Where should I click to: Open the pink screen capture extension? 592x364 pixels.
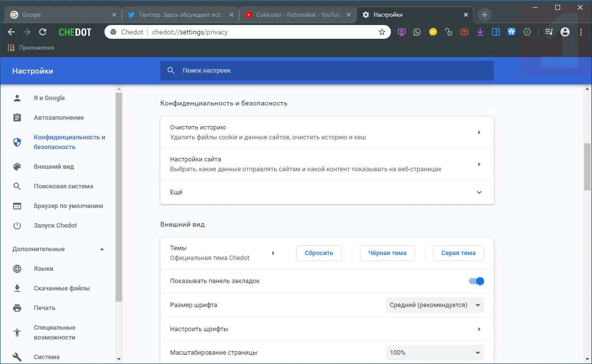pyautogui.click(x=402, y=32)
